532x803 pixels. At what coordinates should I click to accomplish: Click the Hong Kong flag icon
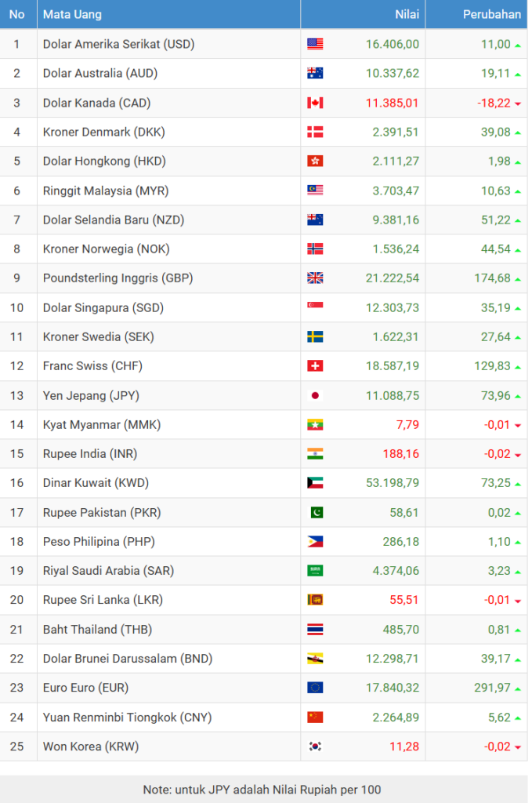click(315, 162)
